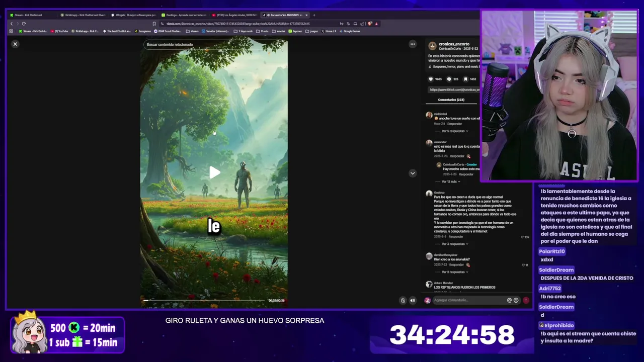644x362 pixels.
Task: Mute the video with speaker icon
Action: point(413,301)
